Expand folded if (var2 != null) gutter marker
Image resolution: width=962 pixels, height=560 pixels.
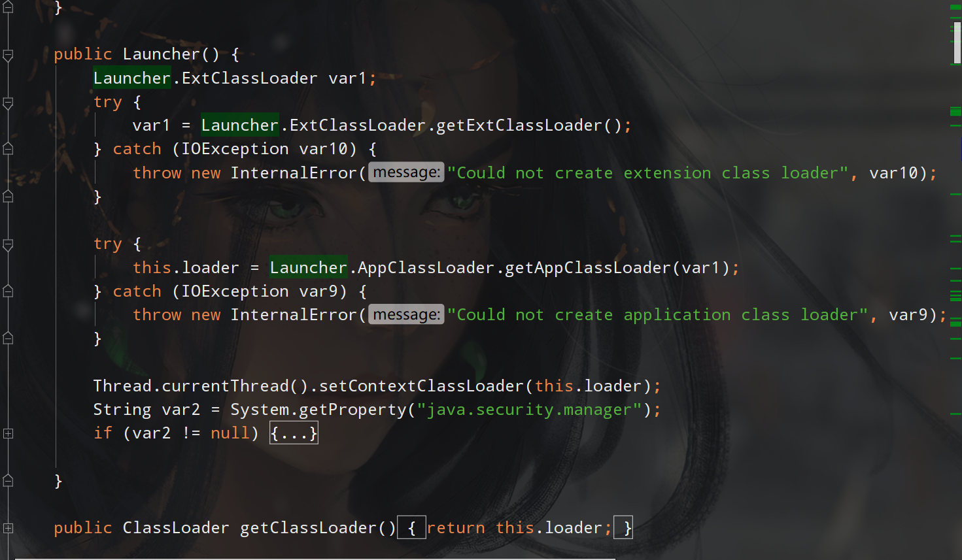click(x=8, y=433)
